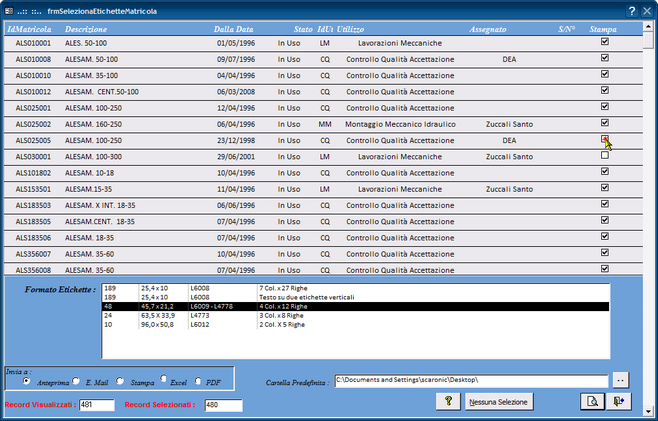Screen dimensions: 658x421
Task: Click the form icon in title bar
Action: pos(9,11)
